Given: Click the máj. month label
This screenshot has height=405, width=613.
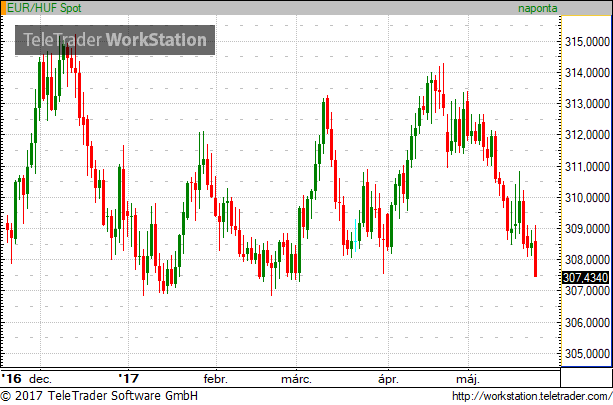Looking at the screenshot, I should tap(468, 379).
